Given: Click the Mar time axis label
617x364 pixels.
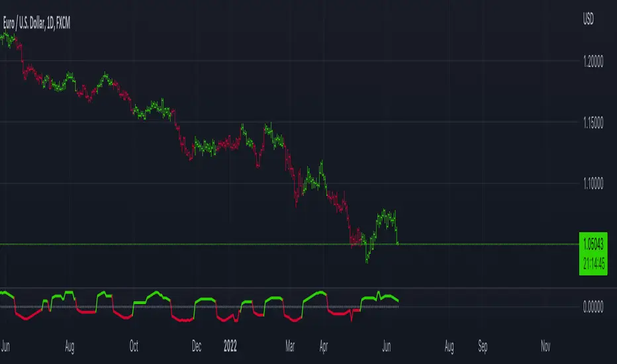Looking at the screenshot, I should (x=290, y=346).
